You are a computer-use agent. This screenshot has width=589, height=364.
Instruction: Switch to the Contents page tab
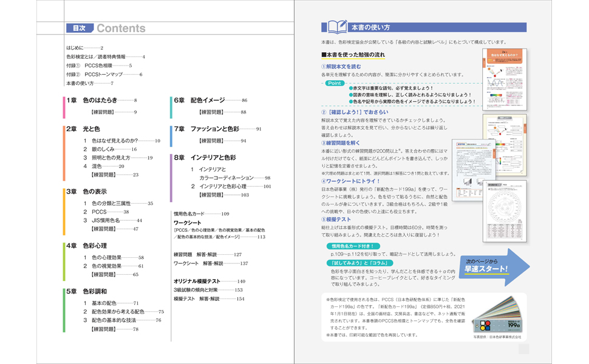(x=122, y=27)
